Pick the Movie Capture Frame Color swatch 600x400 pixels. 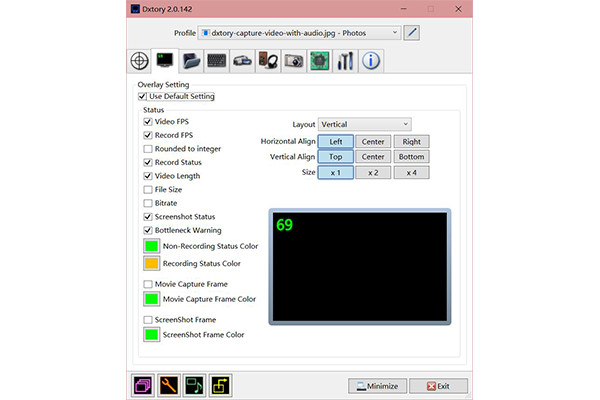click(151, 299)
